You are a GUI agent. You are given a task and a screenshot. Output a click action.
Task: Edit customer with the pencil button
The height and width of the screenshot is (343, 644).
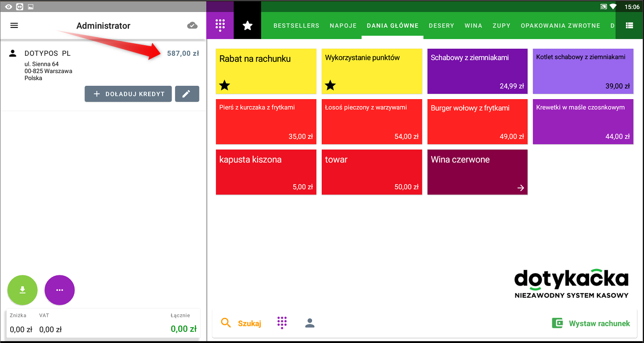[x=187, y=94]
